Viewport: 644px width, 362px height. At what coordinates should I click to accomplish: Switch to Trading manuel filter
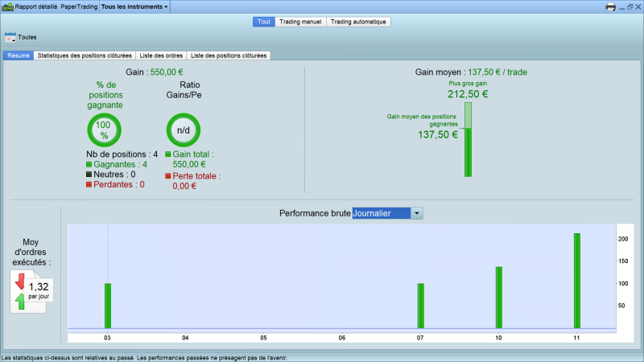(x=300, y=22)
